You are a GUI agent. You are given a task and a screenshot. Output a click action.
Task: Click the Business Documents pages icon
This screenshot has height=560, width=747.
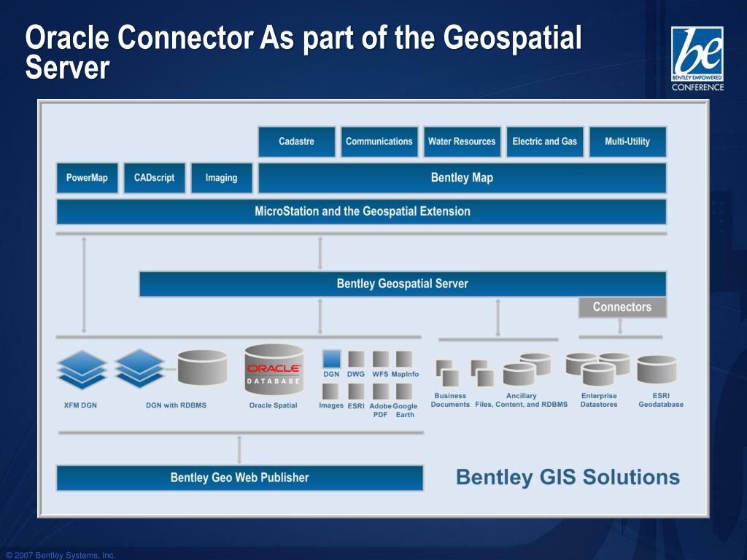(x=447, y=373)
